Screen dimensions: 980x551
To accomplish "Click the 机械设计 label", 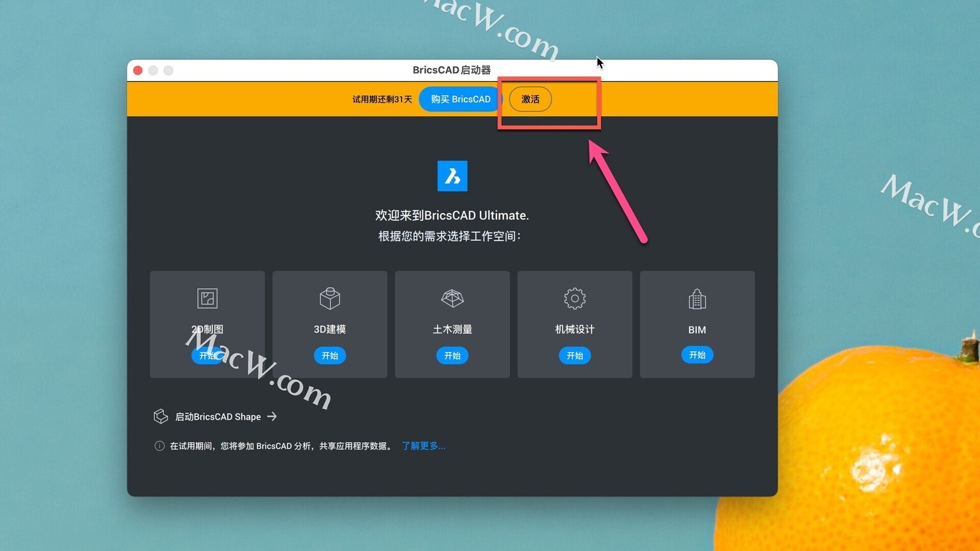I will tap(575, 330).
